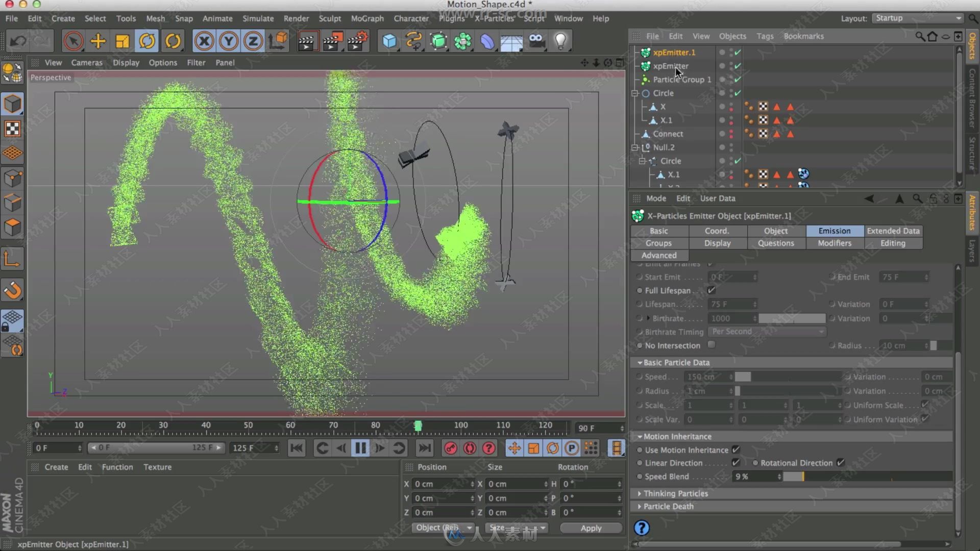Screen dimensions: 980x551
Task: Adjust the Speed slider
Action: point(788,377)
